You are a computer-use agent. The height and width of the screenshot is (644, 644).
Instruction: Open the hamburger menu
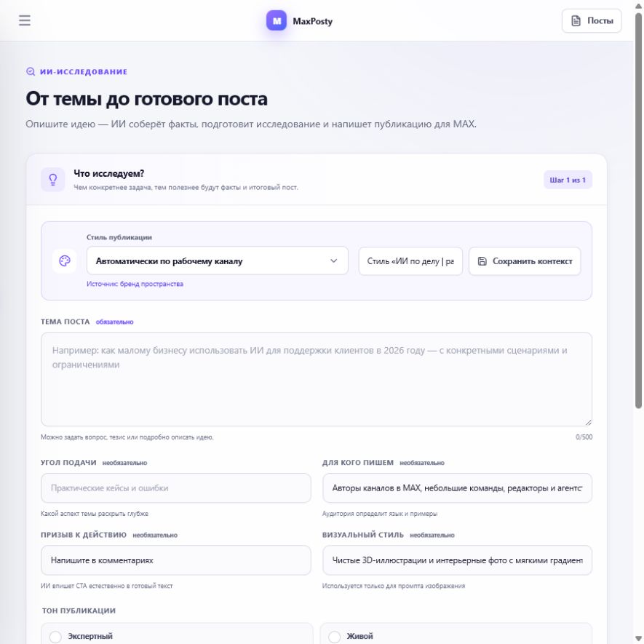[x=25, y=20]
